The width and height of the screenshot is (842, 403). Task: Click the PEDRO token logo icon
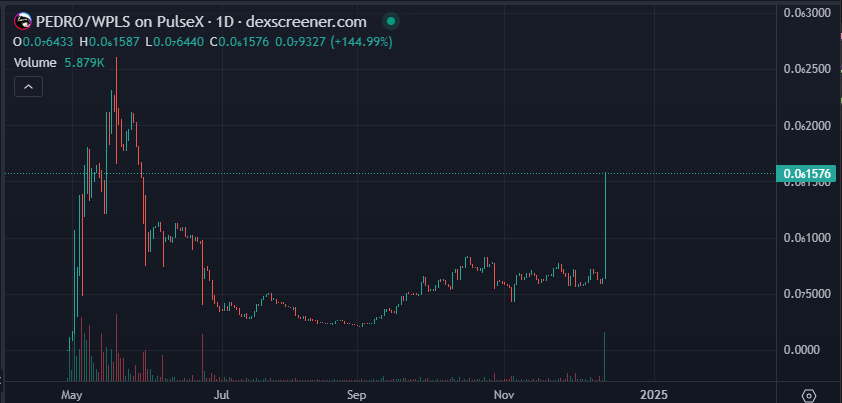point(23,22)
